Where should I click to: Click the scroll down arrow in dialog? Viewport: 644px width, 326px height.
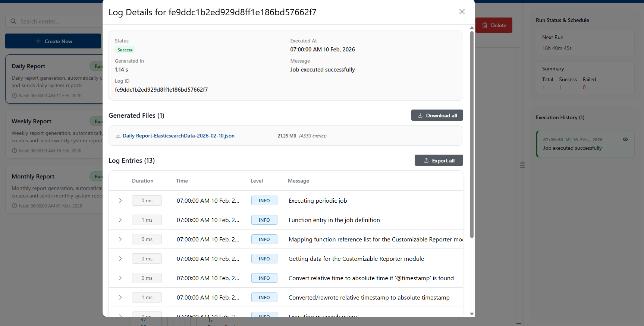tap(472, 314)
